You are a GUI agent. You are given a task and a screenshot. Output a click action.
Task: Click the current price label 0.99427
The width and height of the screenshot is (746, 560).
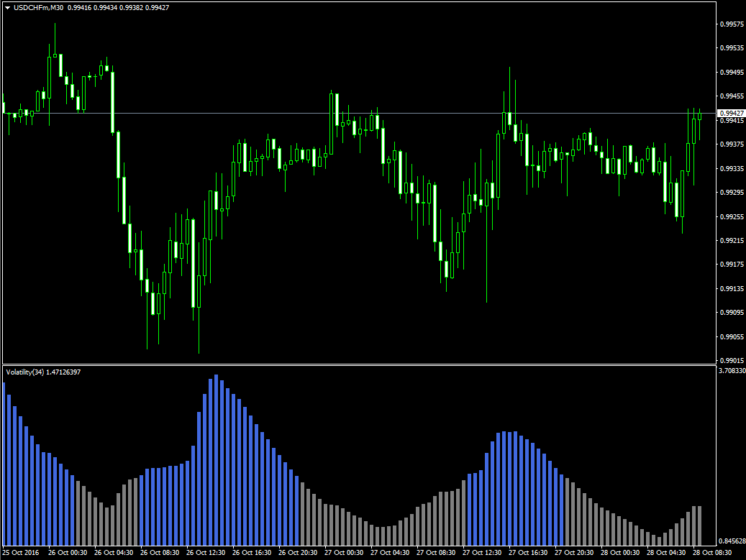tap(731, 114)
